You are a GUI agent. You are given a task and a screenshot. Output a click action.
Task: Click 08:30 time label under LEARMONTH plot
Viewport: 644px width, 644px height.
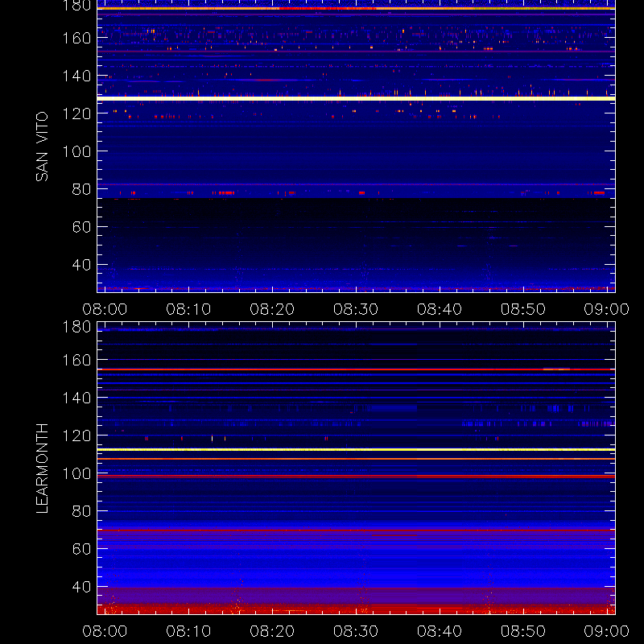click(356, 631)
